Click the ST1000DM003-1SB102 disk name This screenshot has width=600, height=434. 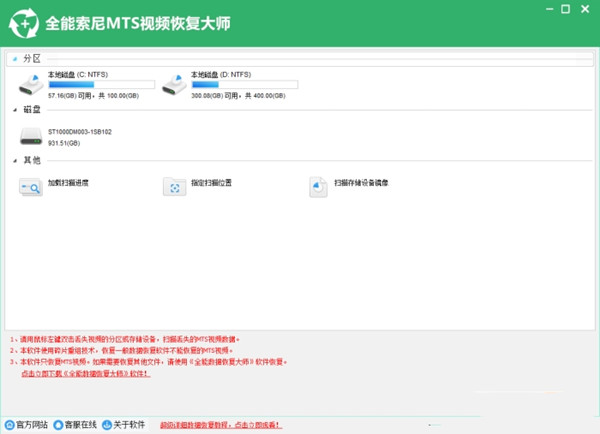pos(80,132)
